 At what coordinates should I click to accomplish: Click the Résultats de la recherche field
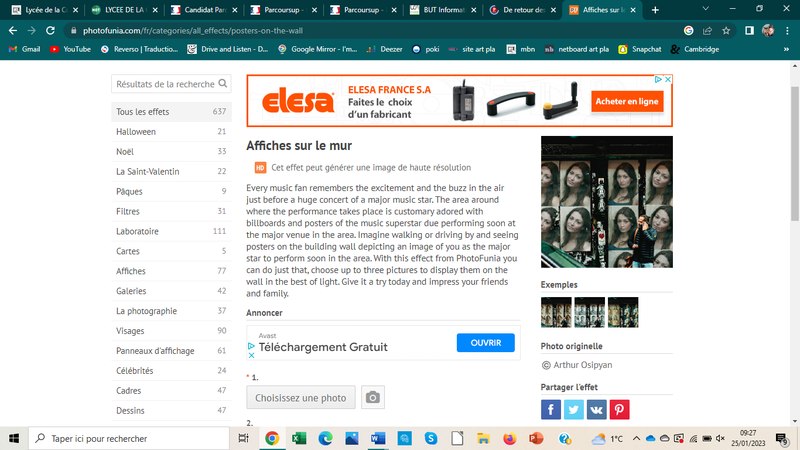[x=165, y=84]
